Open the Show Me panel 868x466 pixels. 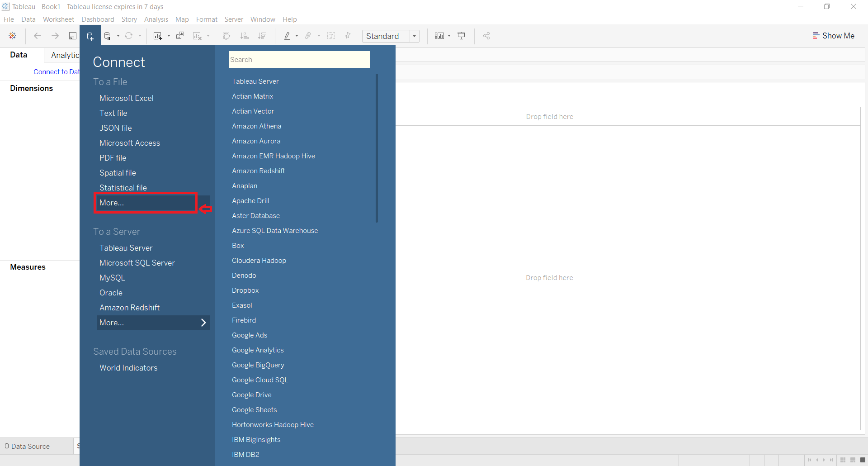click(x=834, y=35)
